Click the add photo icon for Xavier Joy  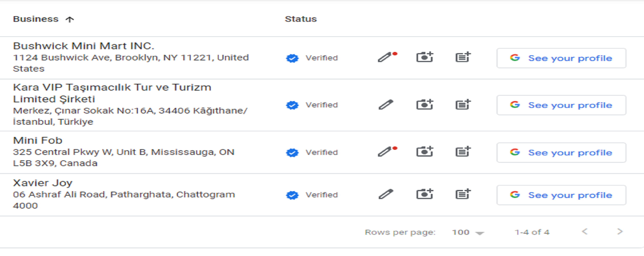tap(425, 195)
